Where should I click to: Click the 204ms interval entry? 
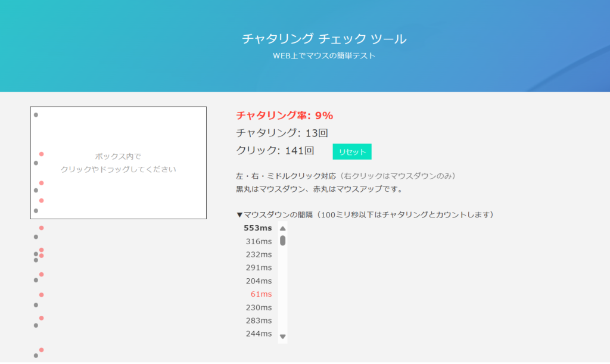(259, 281)
